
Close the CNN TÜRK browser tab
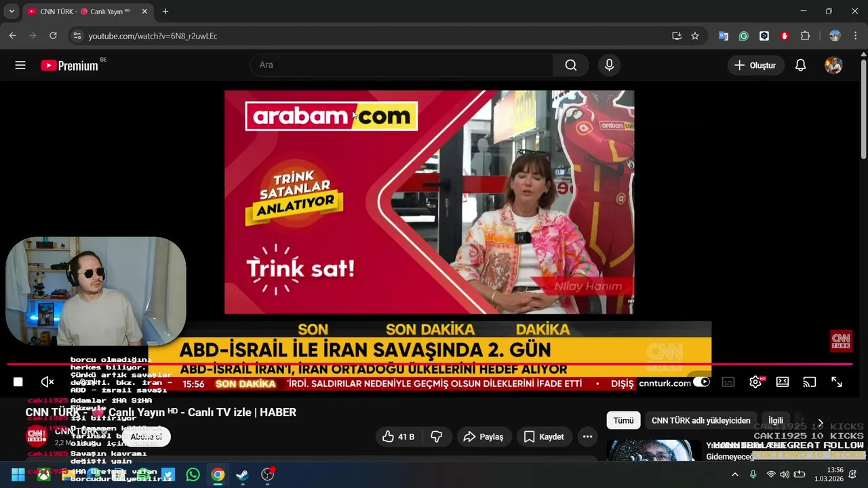click(x=145, y=12)
